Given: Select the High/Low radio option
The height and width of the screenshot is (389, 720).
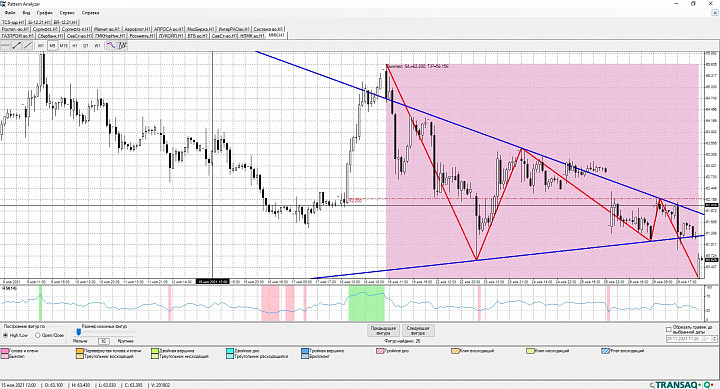Looking at the screenshot, I should tap(16, 335).
